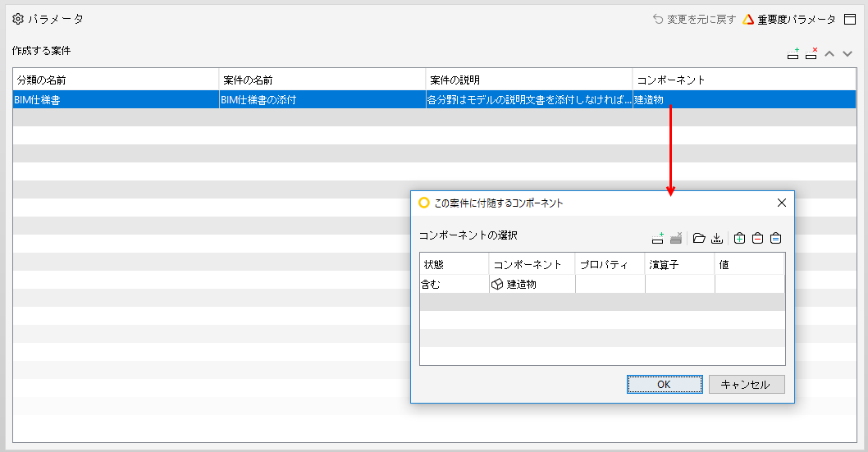Click the dialog's コンポーネント column header
The image size is (868, 452).
(x=532, y=264)
